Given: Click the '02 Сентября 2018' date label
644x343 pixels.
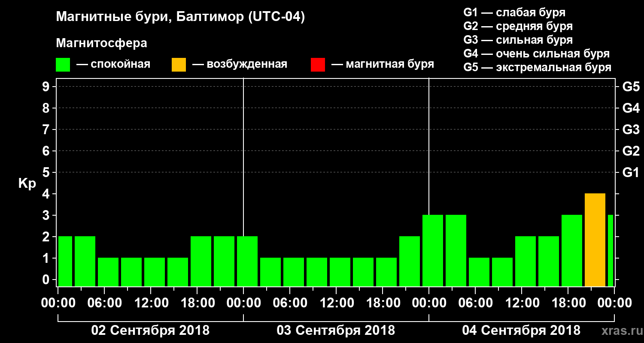Looking at the screenshot, I should [x=150, y=331].
